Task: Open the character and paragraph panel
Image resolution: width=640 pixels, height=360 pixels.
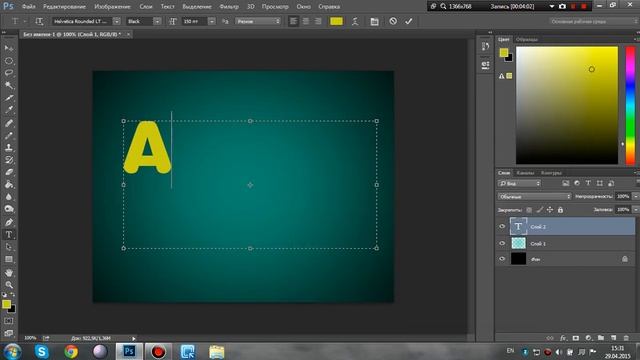Action: 374,21
